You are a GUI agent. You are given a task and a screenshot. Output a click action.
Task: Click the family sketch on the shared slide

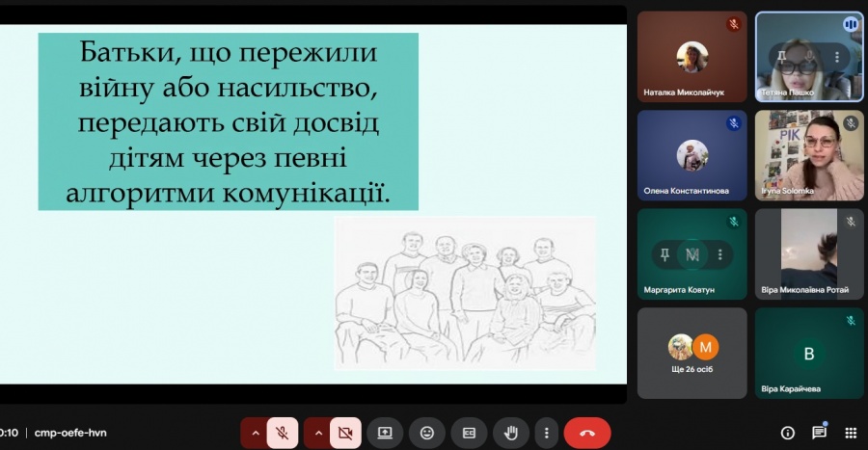tap(465, 293)
